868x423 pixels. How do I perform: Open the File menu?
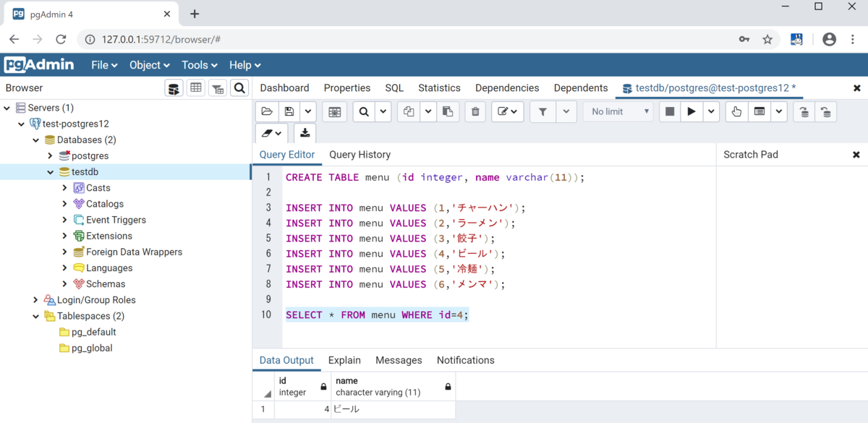point(104,65)
